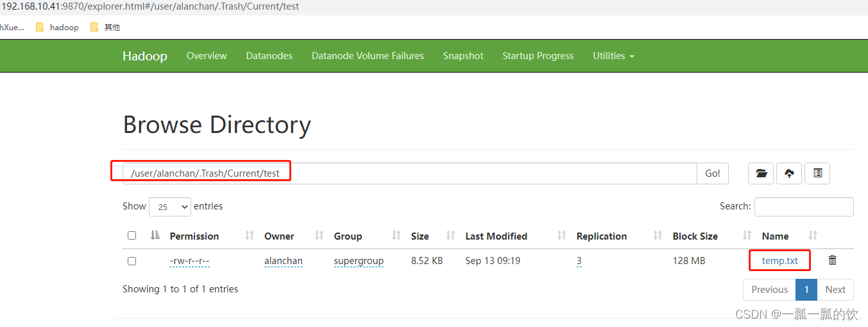Open the create directory folder icon
868x327 pixels.
(x=761, y=173)
